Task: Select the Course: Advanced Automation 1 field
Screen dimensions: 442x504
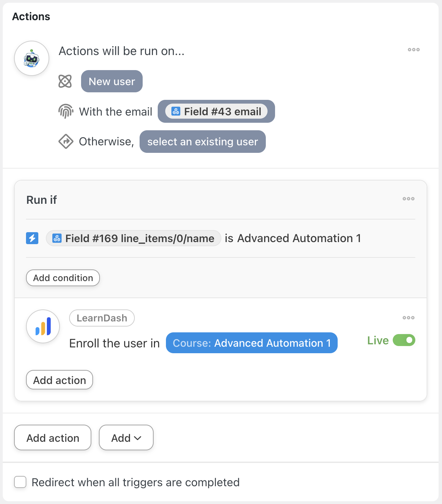Action: [x=251, y=343]
